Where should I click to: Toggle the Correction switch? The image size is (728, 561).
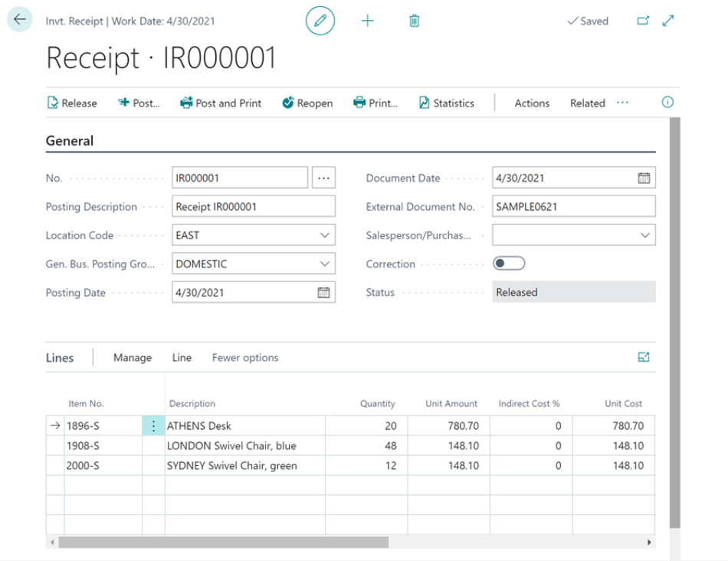509,264
